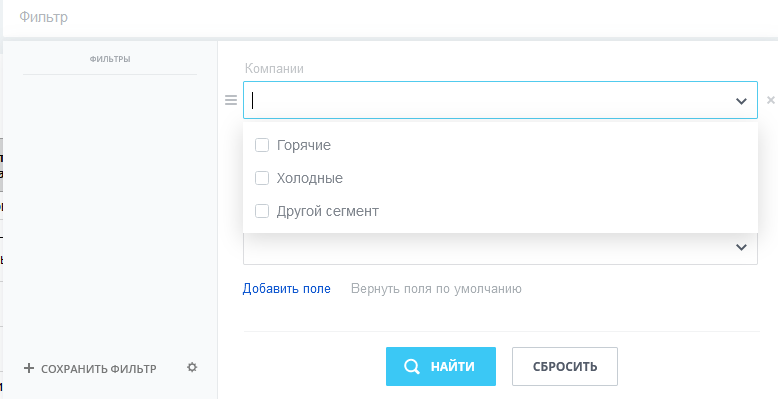
Task: Click the drag handle beside Компании field
Action: pos(231,100)
